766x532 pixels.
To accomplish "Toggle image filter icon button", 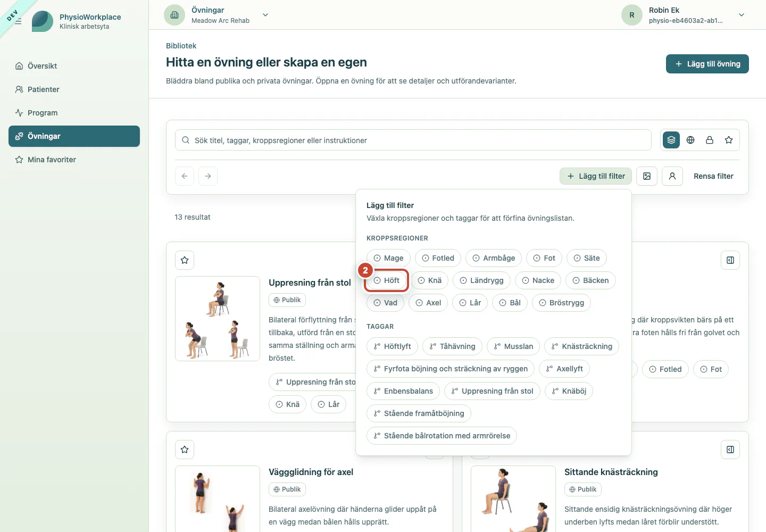I will pos(647,176).
